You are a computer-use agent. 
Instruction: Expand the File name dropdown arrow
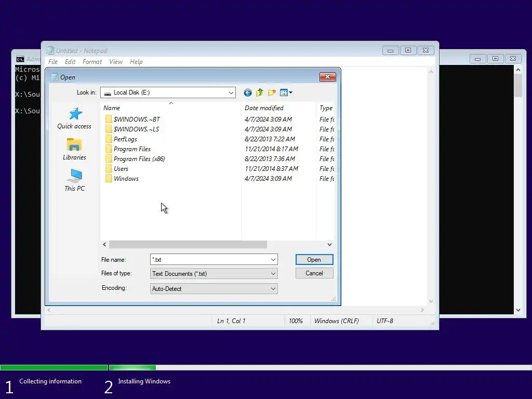(273, 260)
